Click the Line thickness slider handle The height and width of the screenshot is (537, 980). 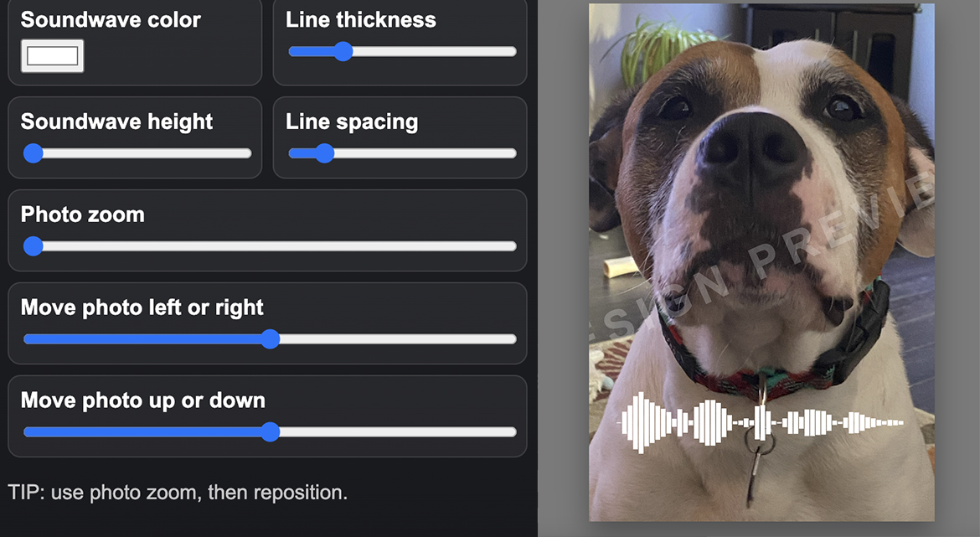pos(343,51)
